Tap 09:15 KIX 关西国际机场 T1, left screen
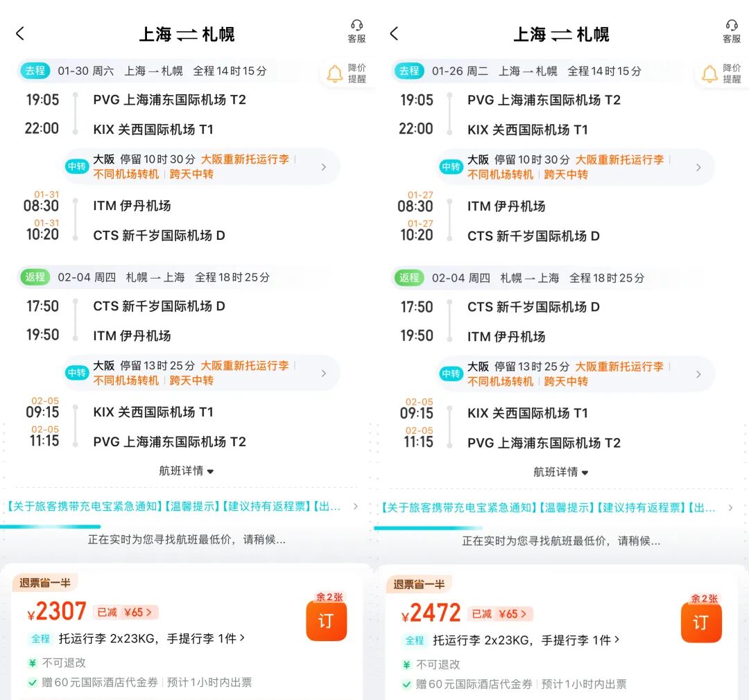This screenshot has width=749, height=700. coord(119,412)
